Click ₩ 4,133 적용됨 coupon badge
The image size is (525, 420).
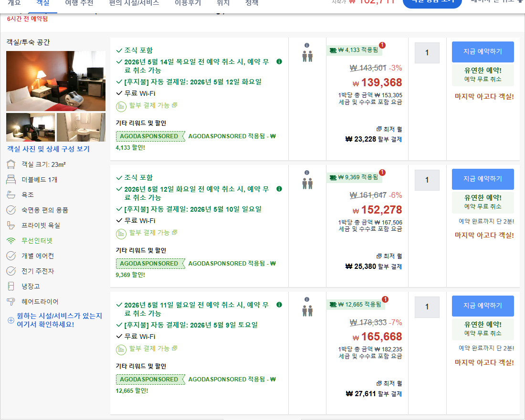(x=354, y=50)
